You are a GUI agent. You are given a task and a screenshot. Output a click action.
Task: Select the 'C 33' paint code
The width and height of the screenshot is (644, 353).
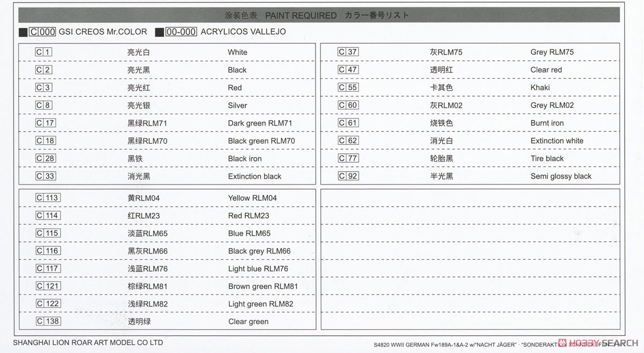point(46,176)
